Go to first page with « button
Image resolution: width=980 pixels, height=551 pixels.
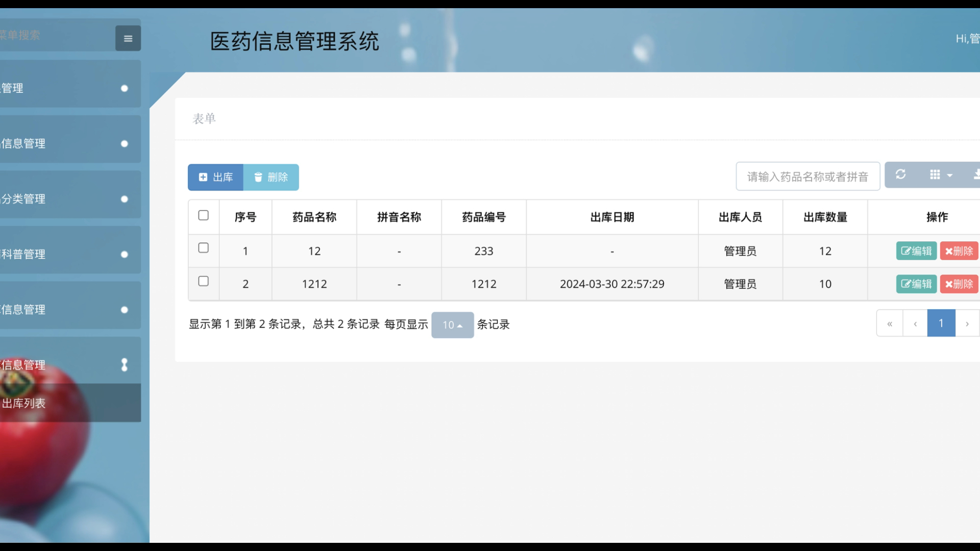[x=890, y=323]
